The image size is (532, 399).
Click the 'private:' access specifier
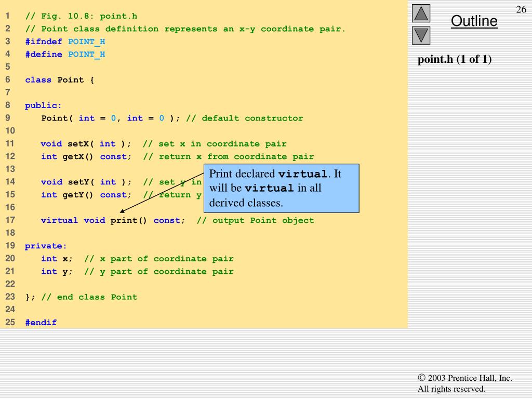click(46, 246)
